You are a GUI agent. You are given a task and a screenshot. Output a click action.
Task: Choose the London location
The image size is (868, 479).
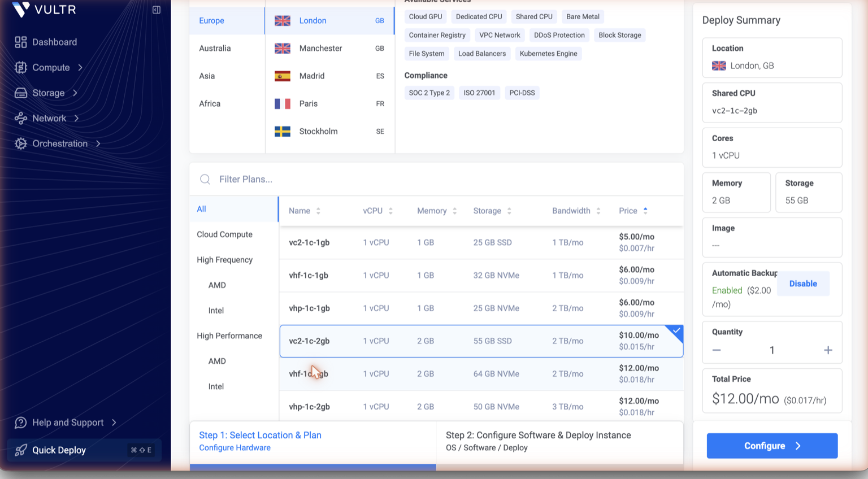click(330, 21)
